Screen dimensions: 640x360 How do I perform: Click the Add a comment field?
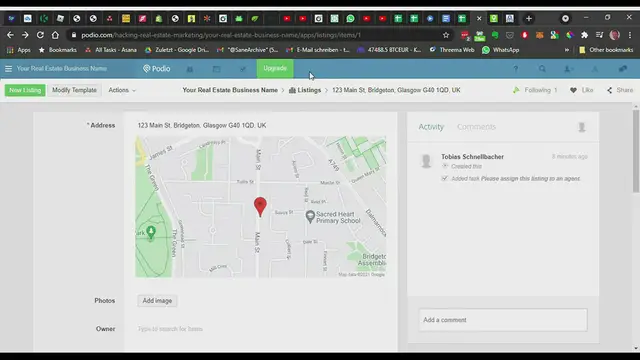tap(503, 320)
